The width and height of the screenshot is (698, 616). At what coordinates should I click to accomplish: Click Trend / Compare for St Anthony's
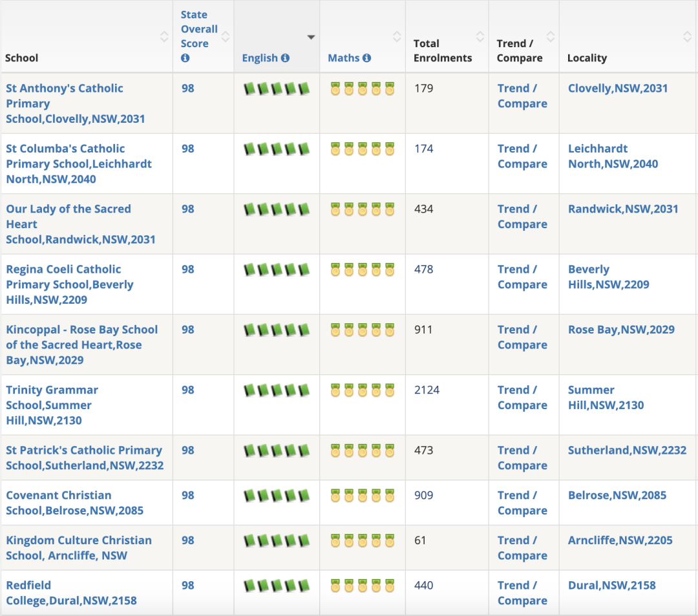point(522,96)
